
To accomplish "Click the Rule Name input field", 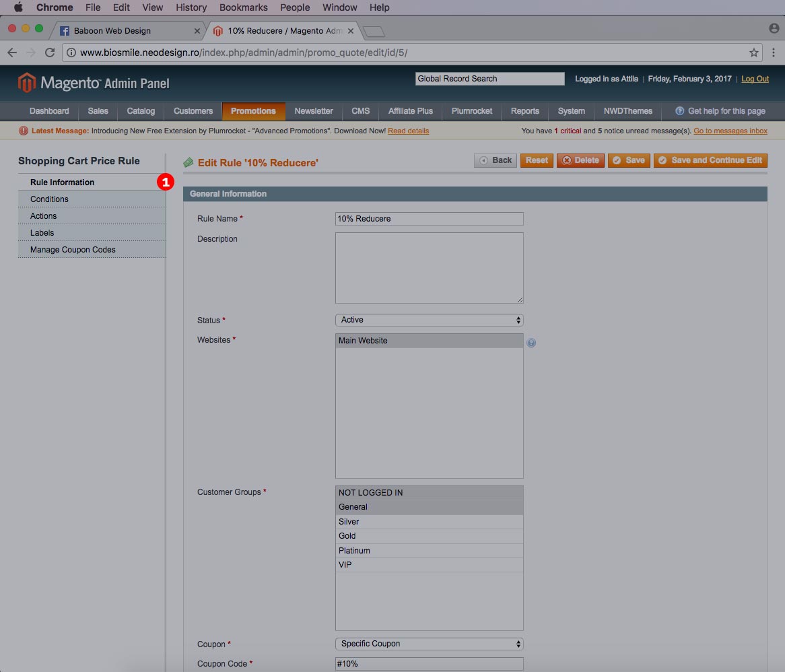I will point(429,219).
